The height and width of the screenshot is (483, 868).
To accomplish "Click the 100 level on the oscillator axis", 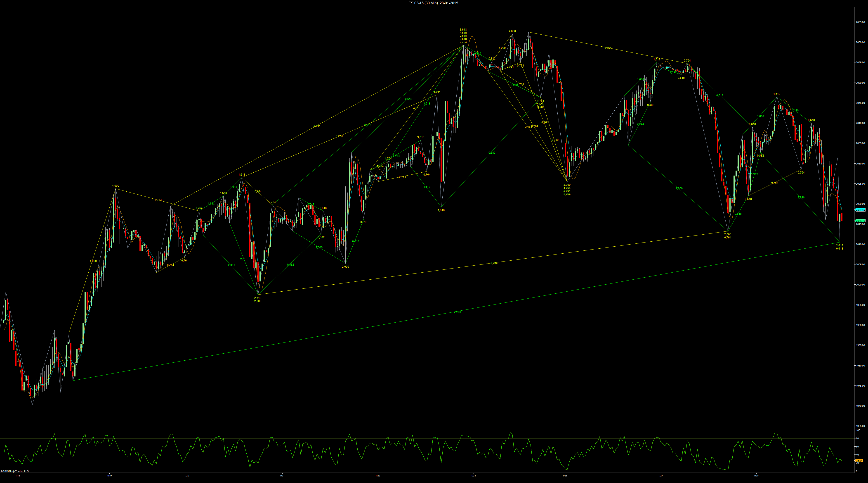I will coord(858,431).
